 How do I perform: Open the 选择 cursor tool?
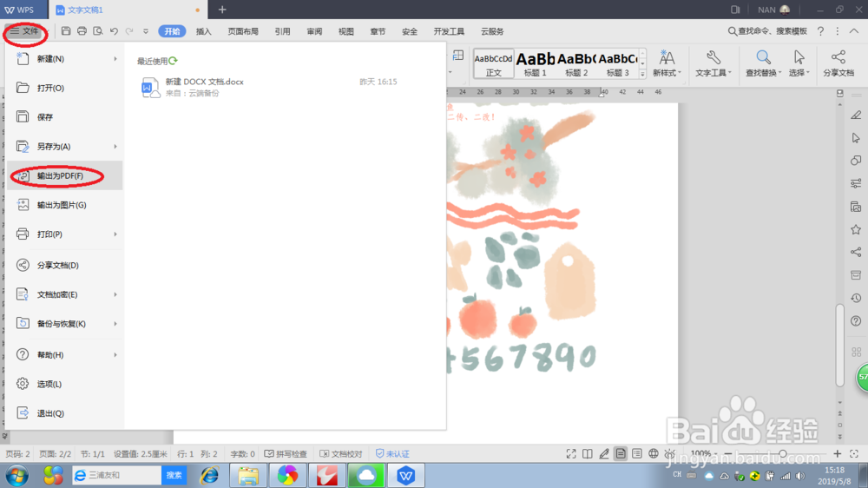tap(799, 63)
